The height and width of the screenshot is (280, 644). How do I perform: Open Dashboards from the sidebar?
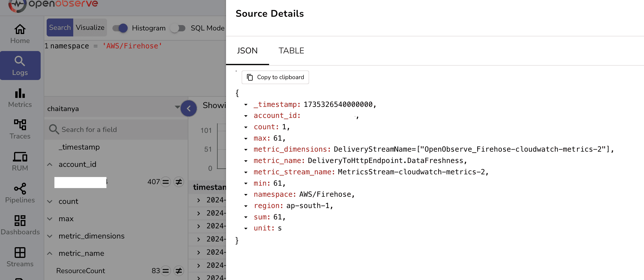point(20,225)
